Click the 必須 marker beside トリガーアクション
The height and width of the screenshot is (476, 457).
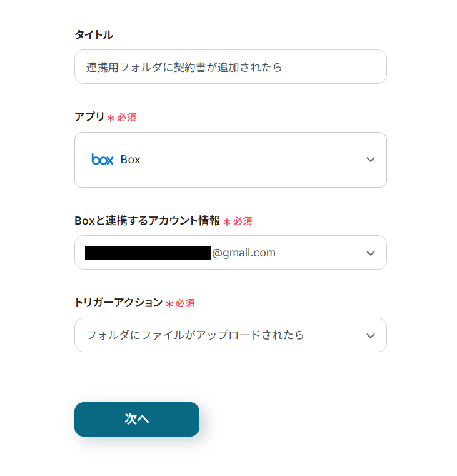185,303
